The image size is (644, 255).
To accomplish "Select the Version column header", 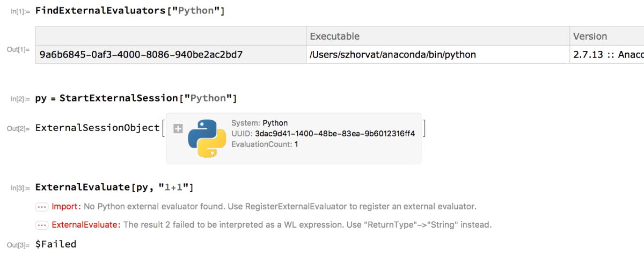I will click(x=590, y=37).
